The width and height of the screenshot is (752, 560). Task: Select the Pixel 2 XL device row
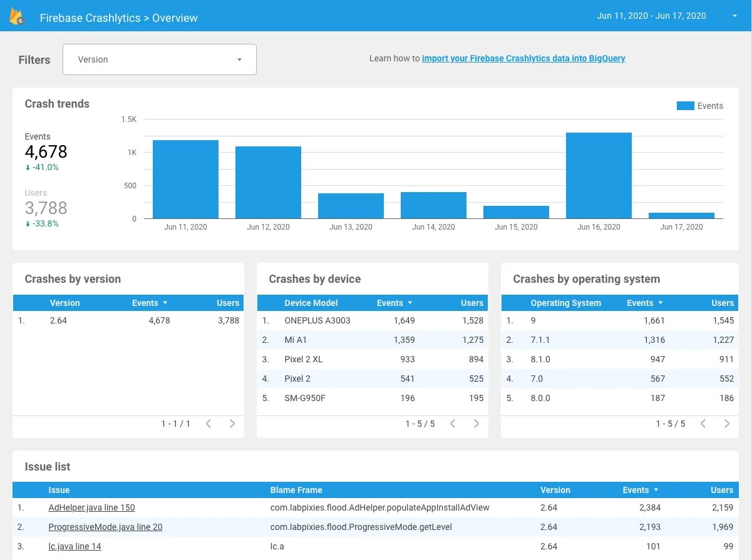point(373,359)
